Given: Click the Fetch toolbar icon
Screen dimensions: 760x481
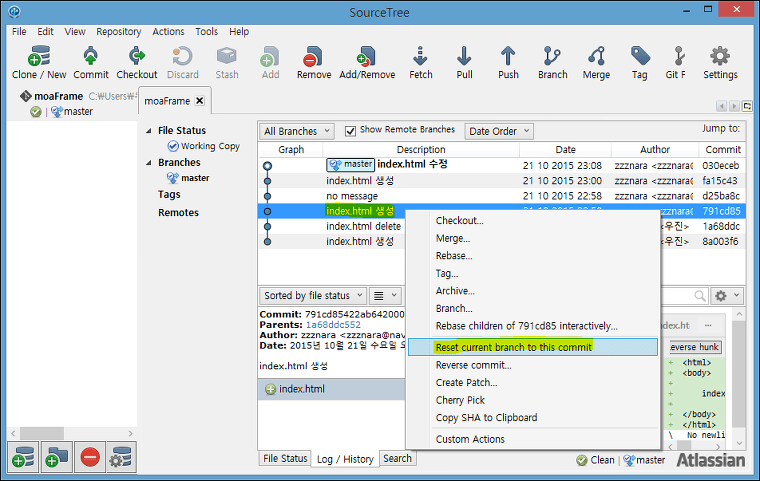Looking at the screenshot, I should click(420, 56).
